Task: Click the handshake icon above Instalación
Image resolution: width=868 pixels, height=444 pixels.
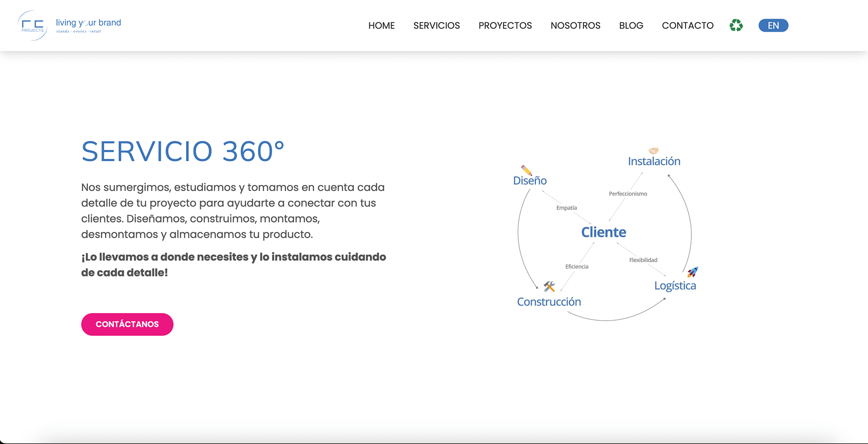Action: coord(653,150)
